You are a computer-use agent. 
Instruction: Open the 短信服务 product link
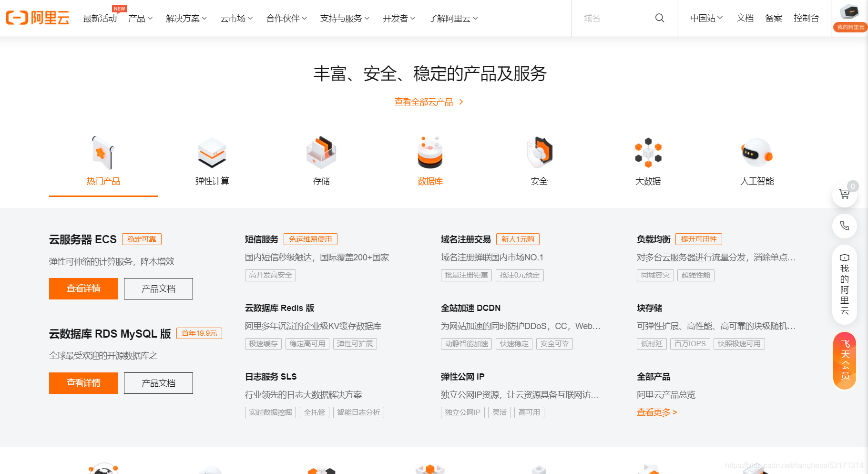(262, 239)
